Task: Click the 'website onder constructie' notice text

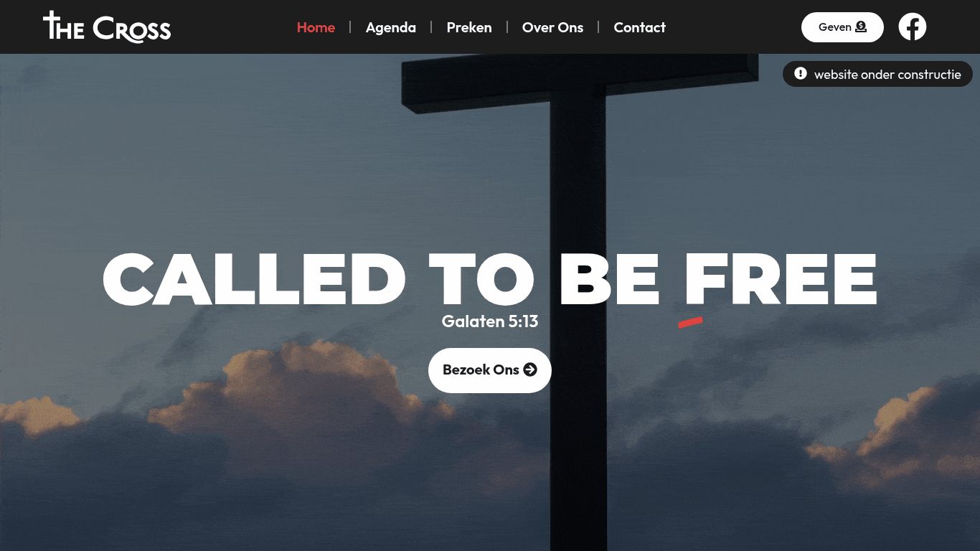Action: pos(887,75)
